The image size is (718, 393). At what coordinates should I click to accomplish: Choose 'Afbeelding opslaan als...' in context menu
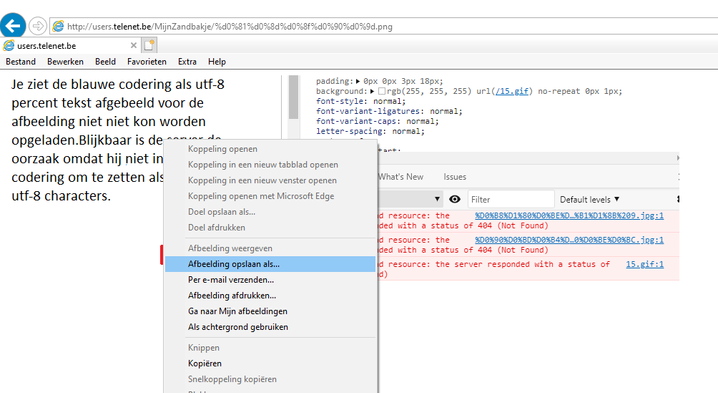(270, 264)
